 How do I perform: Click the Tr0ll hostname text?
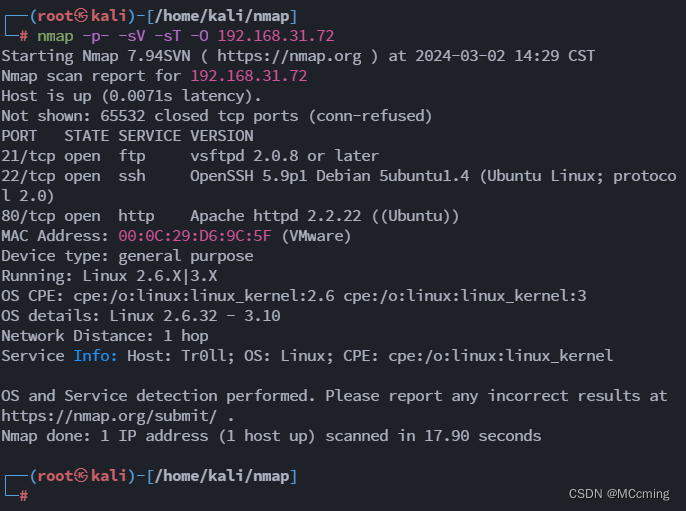[206, 356]
